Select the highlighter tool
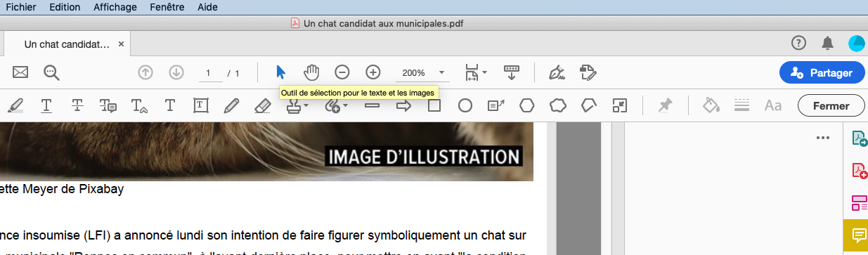868x255 pixels. click(x=15, y=105)
